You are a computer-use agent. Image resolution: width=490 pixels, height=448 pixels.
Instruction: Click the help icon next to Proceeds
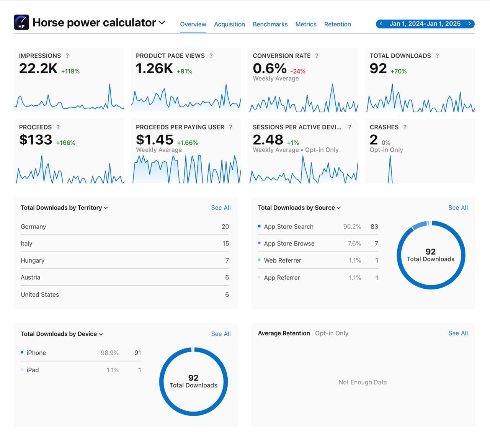58,127
